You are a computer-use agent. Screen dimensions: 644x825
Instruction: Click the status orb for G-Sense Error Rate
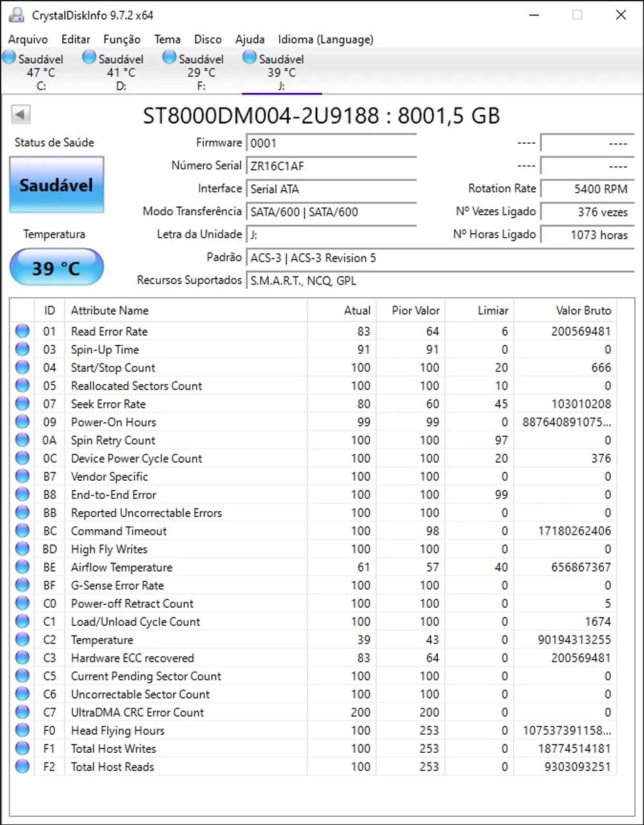pyautogui.click(x=23, y=585)
